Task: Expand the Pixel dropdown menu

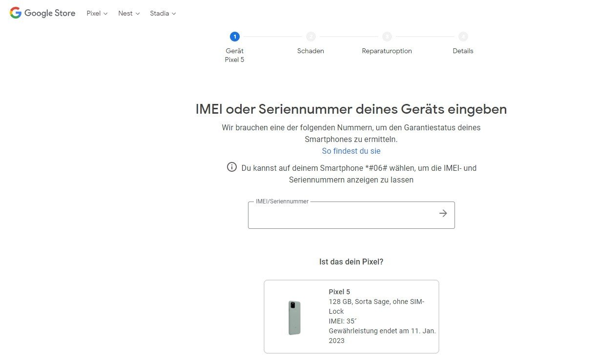Action: 97,13
